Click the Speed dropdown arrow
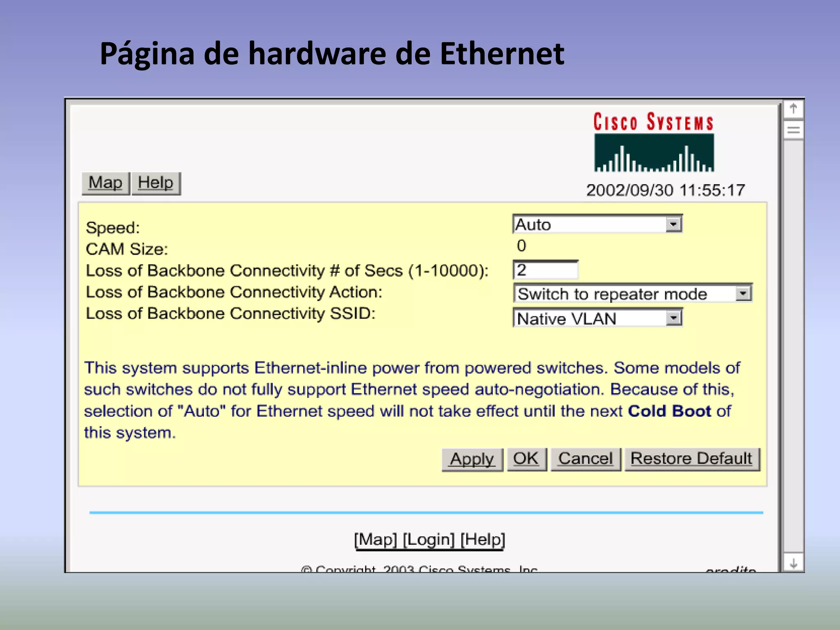Screen dimensions: 840x630 673,224
